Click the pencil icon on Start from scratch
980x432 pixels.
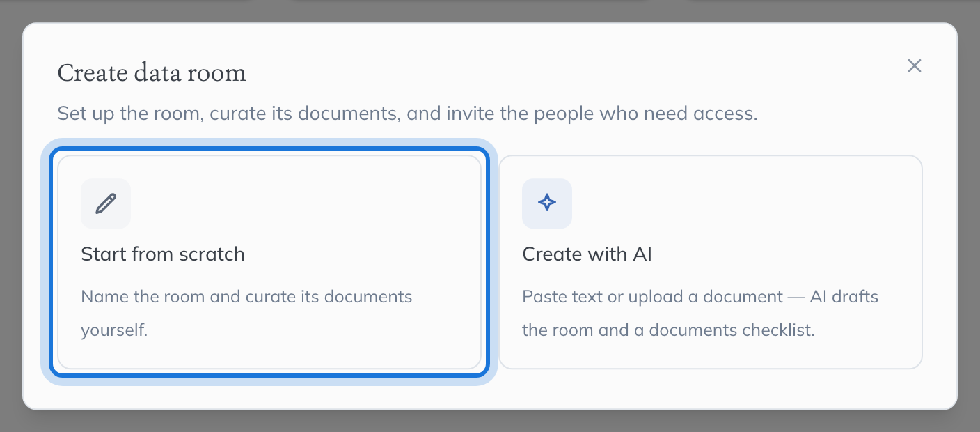(x=106, y=203)
